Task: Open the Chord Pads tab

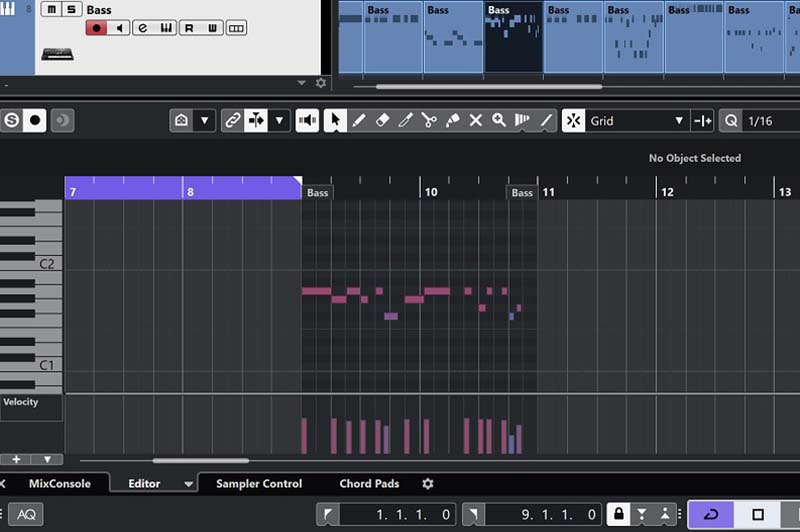Action: (369, 484)
